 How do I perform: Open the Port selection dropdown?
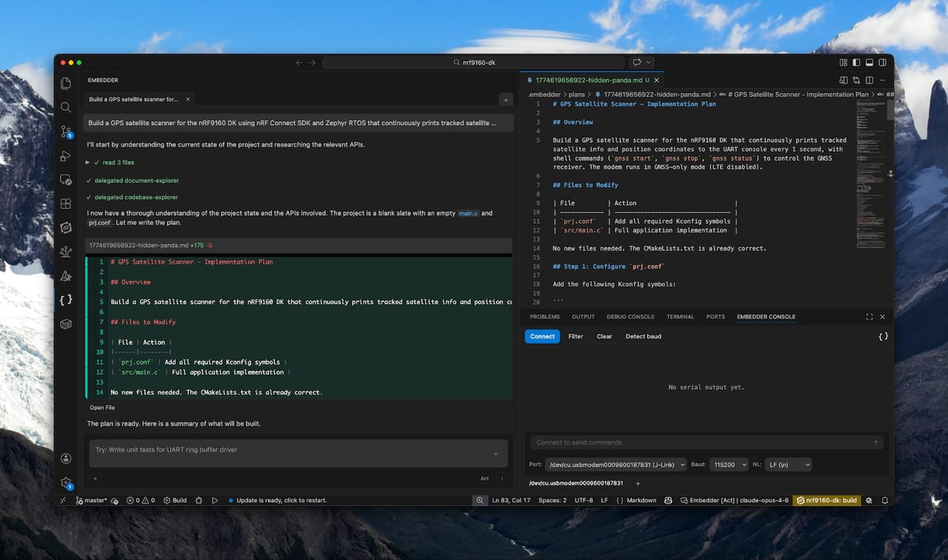coord(616,464)
